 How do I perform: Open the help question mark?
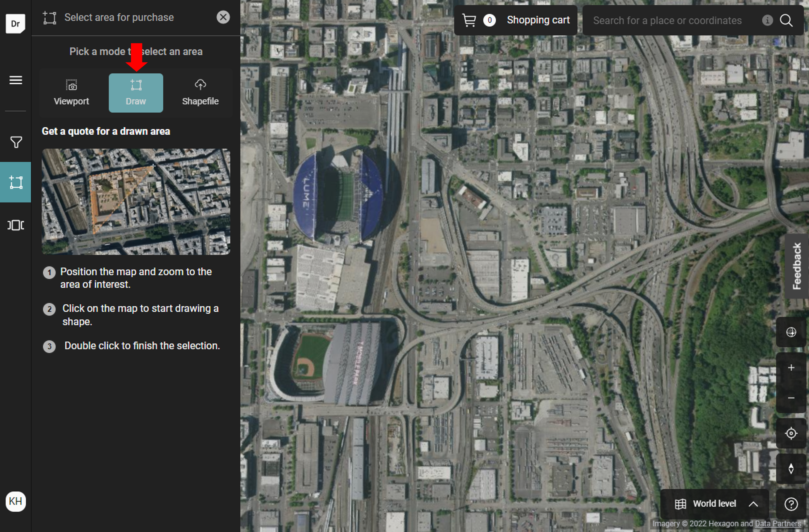tap(791, 504)
